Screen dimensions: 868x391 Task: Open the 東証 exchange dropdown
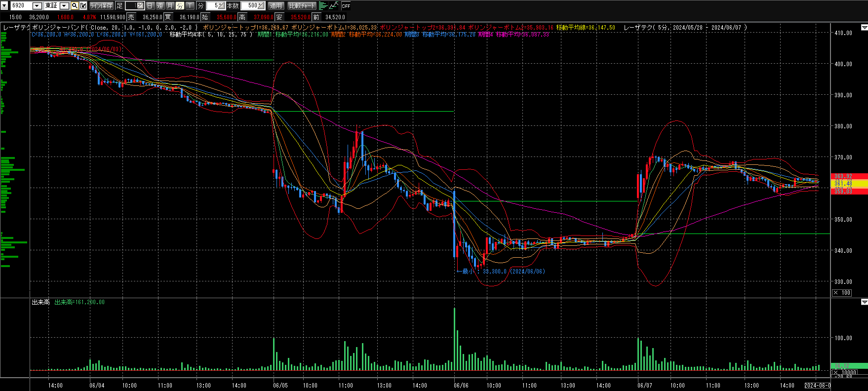(x=64, y=6)
